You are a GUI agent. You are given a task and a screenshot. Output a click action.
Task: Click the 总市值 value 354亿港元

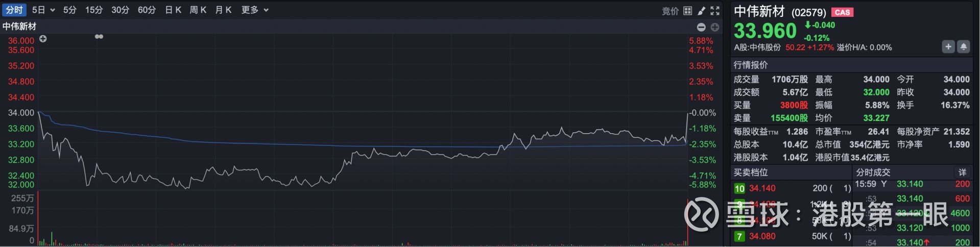pos(869,144)
